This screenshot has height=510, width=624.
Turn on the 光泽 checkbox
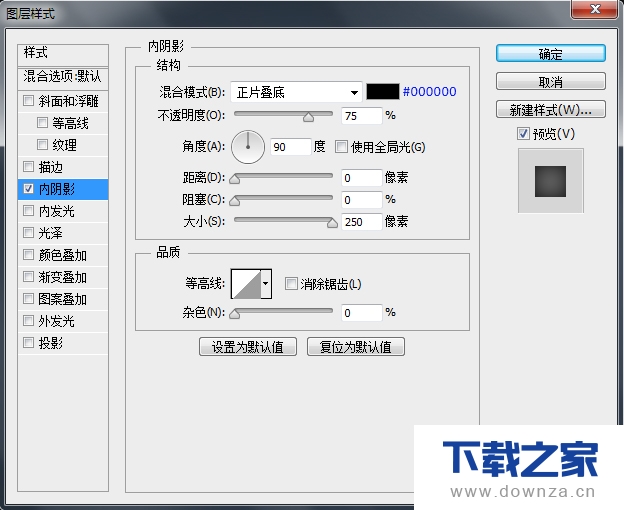[x=28, y=232]
